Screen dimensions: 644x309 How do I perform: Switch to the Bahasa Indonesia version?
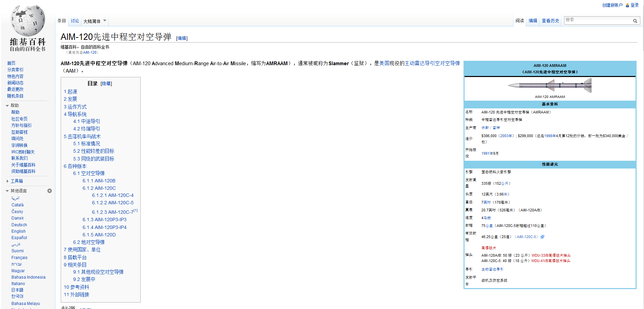point(28,277)
